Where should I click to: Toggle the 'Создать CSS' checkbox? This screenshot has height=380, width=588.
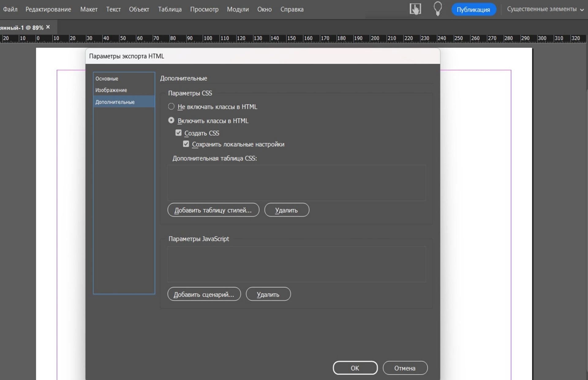pyautogui.click(x=179, y=133)
